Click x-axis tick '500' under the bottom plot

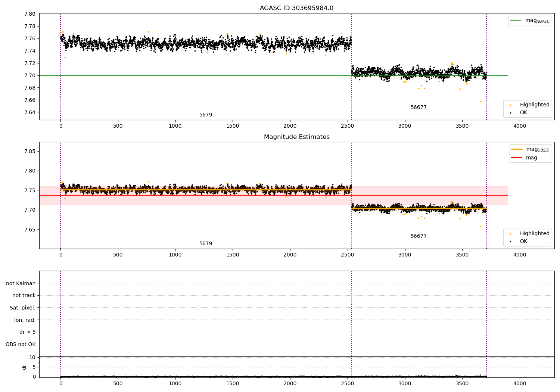point(118,384)
